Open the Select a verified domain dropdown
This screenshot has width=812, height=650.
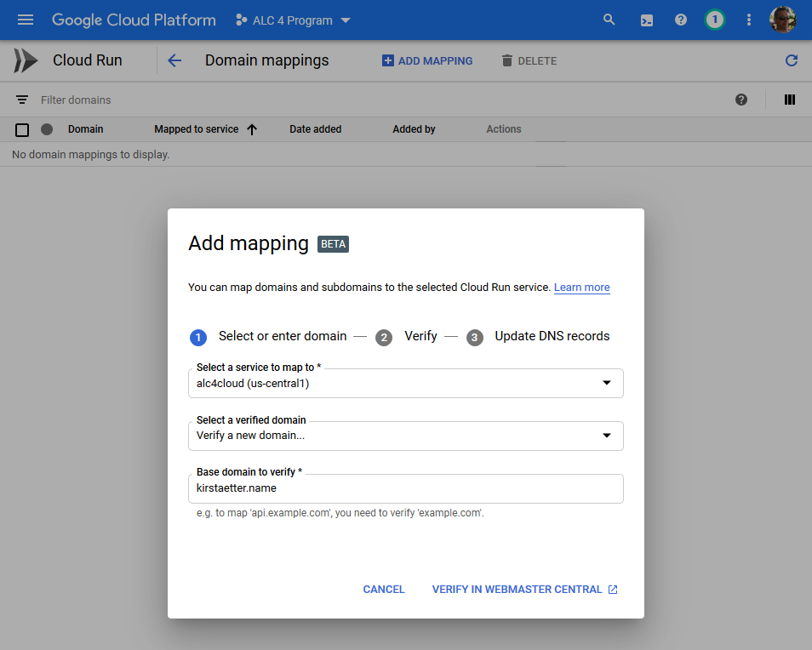pos(405,436)
